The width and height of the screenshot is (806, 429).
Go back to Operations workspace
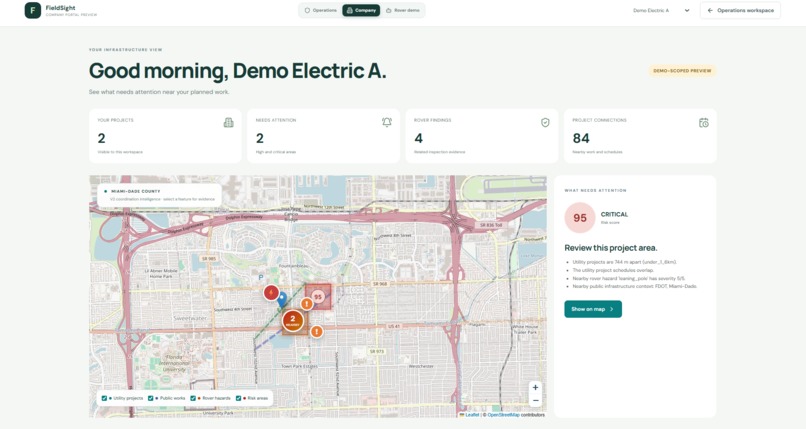click(x=740, y=10)
